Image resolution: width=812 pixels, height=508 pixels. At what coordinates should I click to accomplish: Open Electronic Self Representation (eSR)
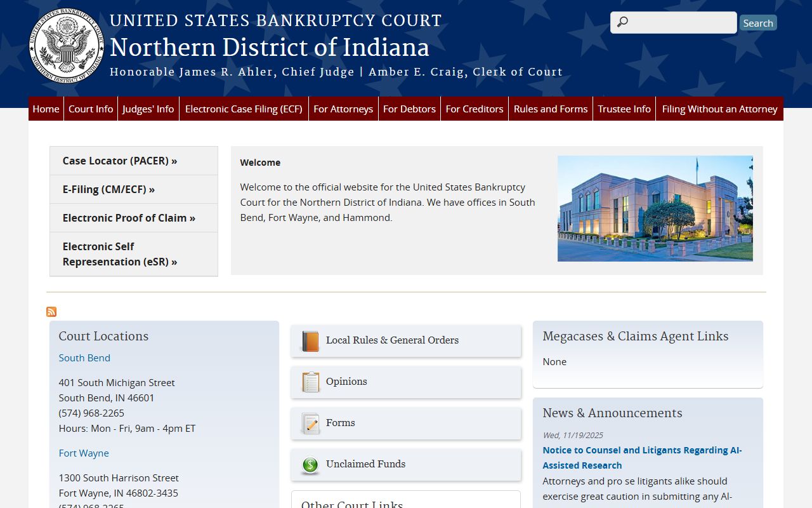tap(134, 254)
